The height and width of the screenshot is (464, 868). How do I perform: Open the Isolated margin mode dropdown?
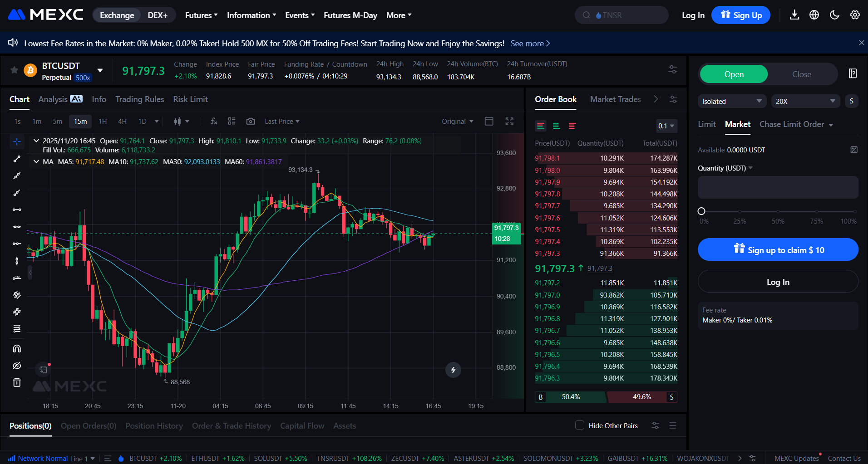coord(731,101)
